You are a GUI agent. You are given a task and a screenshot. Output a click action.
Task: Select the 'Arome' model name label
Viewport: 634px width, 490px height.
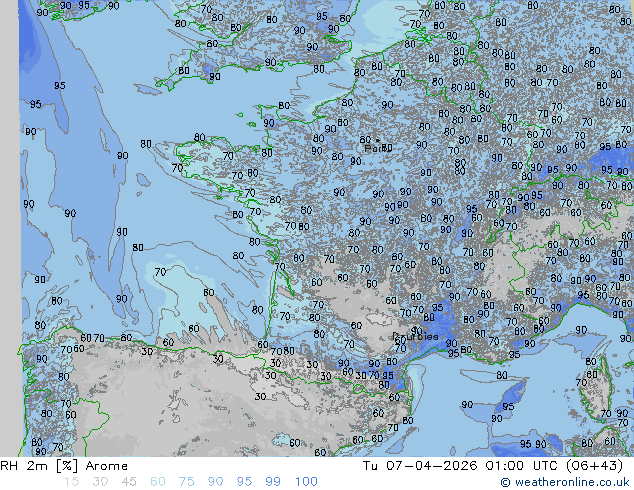click(x=106, y=466)
